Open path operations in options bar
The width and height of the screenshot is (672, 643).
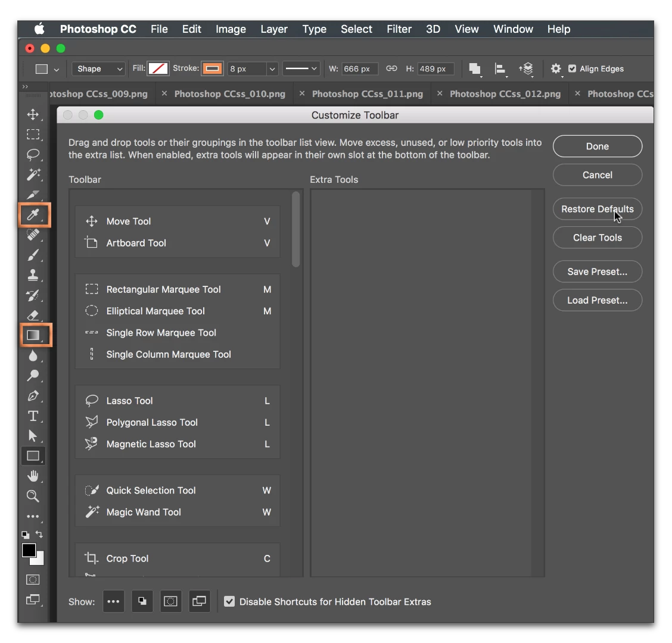(475, 69)
